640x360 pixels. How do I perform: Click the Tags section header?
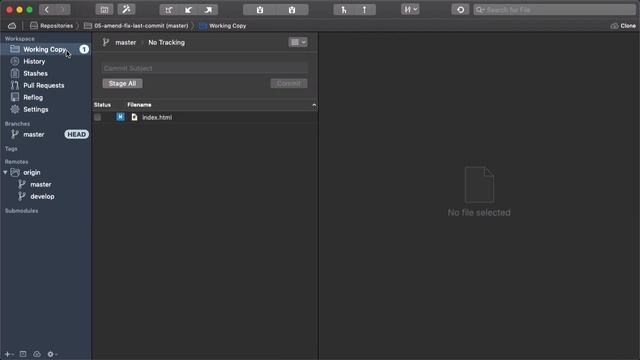click(11, 149)
